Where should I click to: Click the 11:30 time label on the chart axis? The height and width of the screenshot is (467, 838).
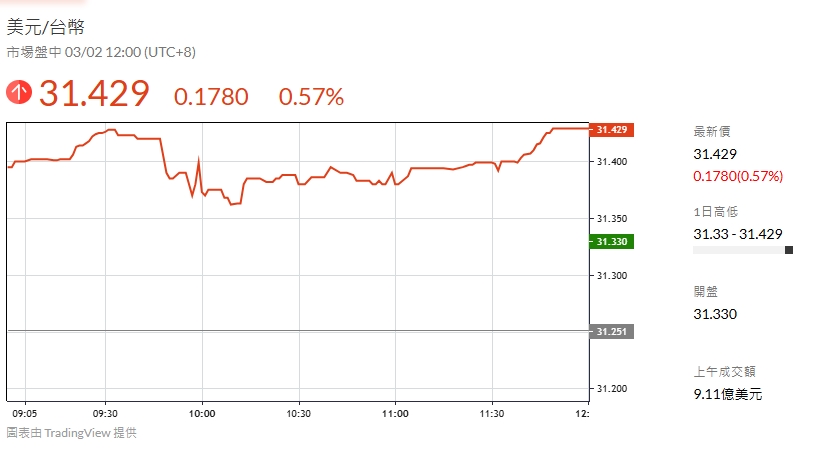491,412
